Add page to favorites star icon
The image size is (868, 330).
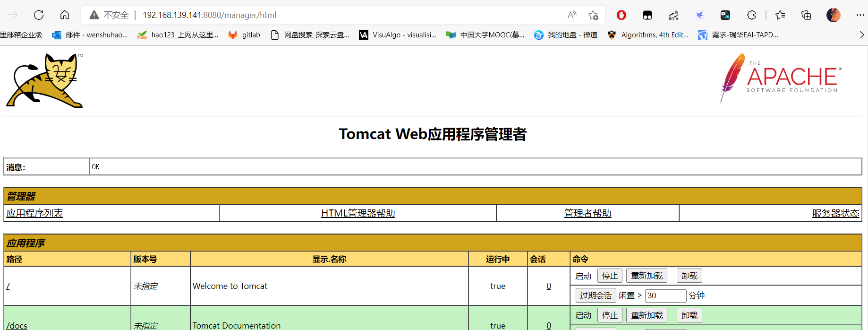point(593,15)
